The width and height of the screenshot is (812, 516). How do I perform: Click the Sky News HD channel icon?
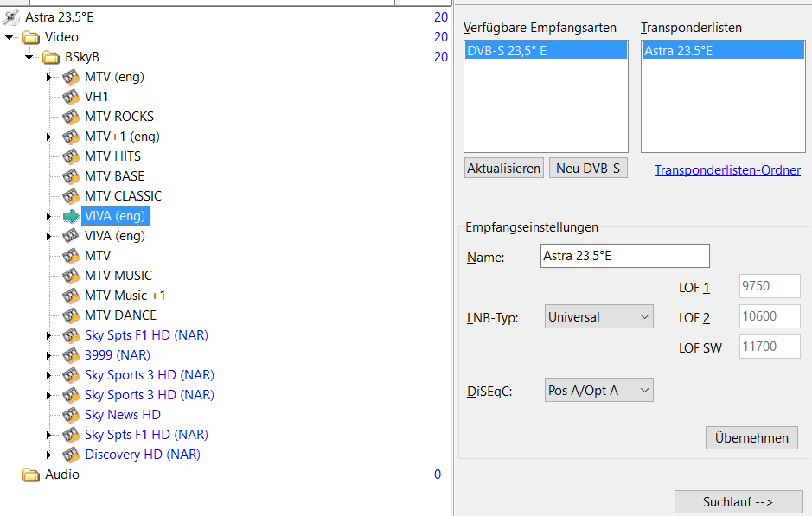coord(71,415)
